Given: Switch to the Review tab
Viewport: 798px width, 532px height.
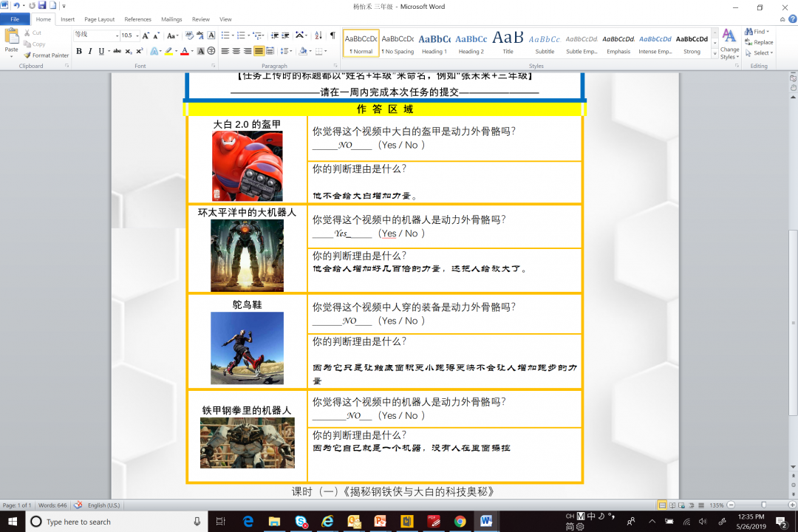Looking at the screenshot, I should 200,19.
